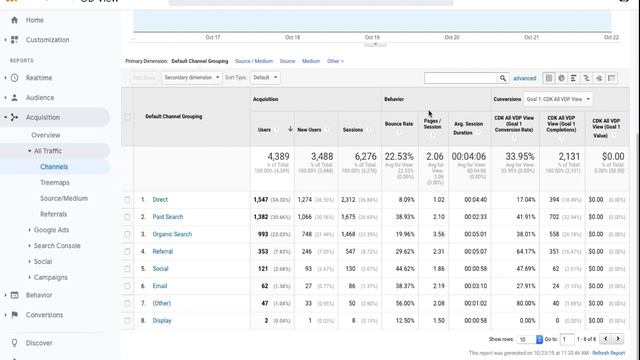Image resolution: width=640 pixels, height=360 pixels.
Task: Check the (Other) row checkbox
Action: (x=127, y=303)
